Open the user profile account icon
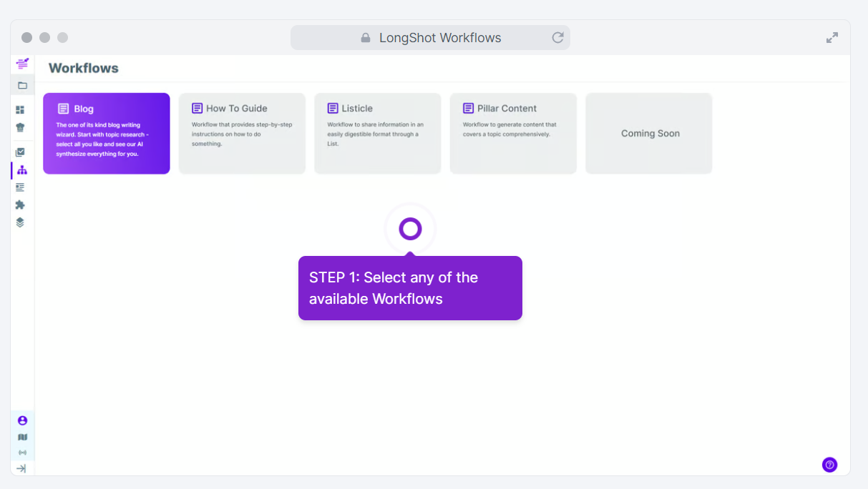This screenshot has width=868, height=489. pos(22,420)
